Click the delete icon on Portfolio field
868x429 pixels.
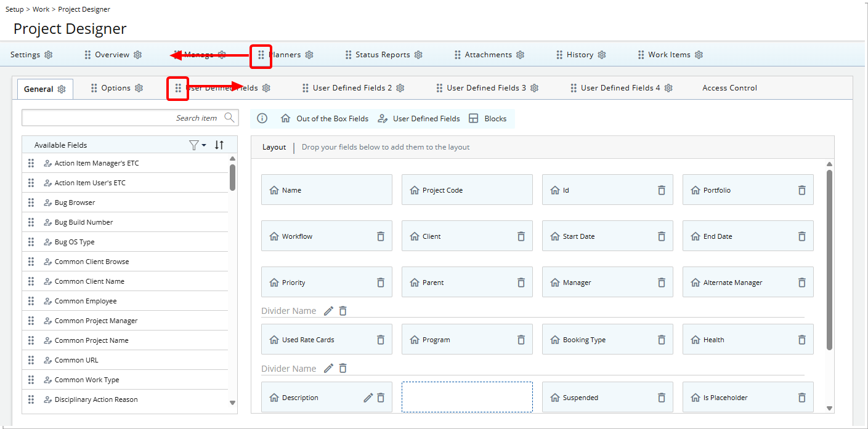(x=801, y=190)
